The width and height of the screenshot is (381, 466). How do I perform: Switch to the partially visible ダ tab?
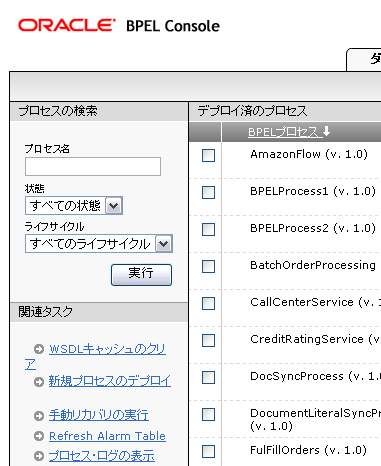click(x=364, y=60)
